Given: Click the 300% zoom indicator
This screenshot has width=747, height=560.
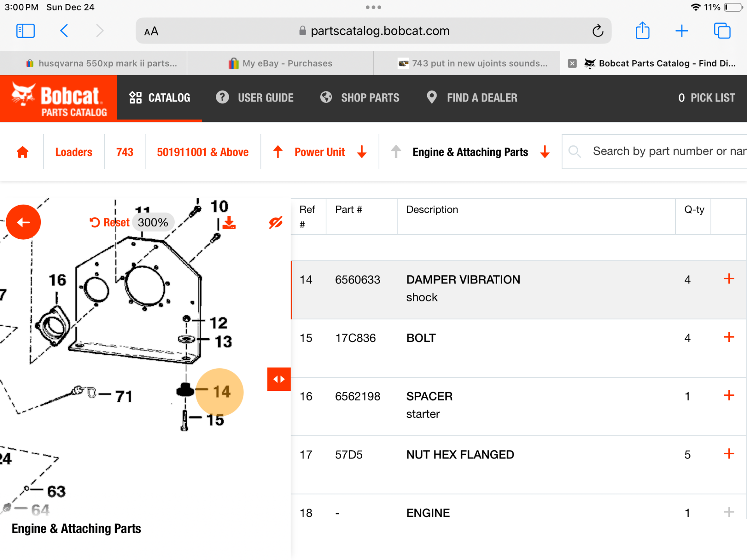Looking at the screenshot, I should (x=153, y=222).
